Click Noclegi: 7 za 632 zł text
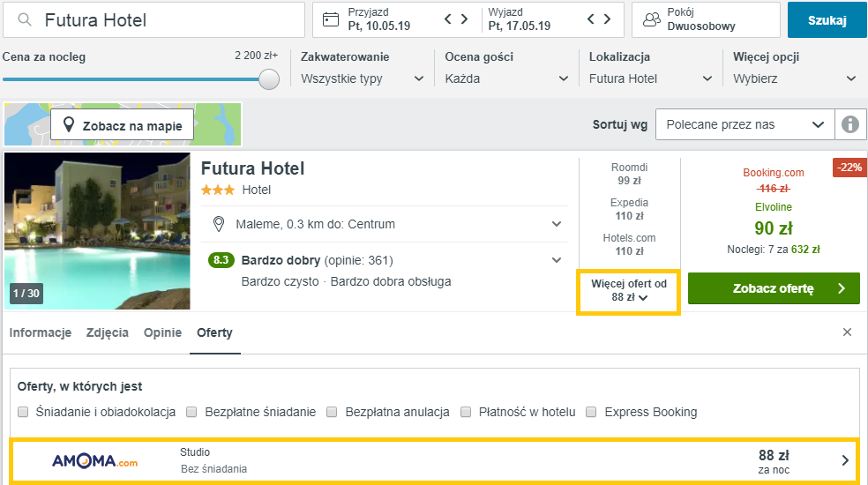This screenshot has height=485, width=868. pos(774,250)
